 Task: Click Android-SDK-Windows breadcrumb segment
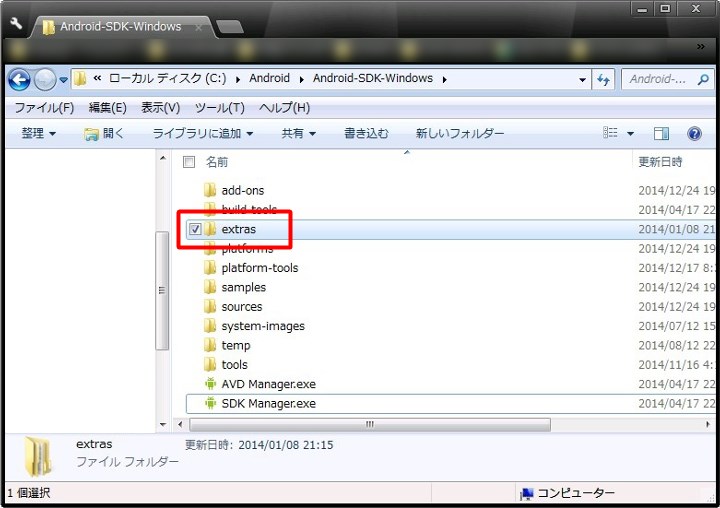point(373,79)
